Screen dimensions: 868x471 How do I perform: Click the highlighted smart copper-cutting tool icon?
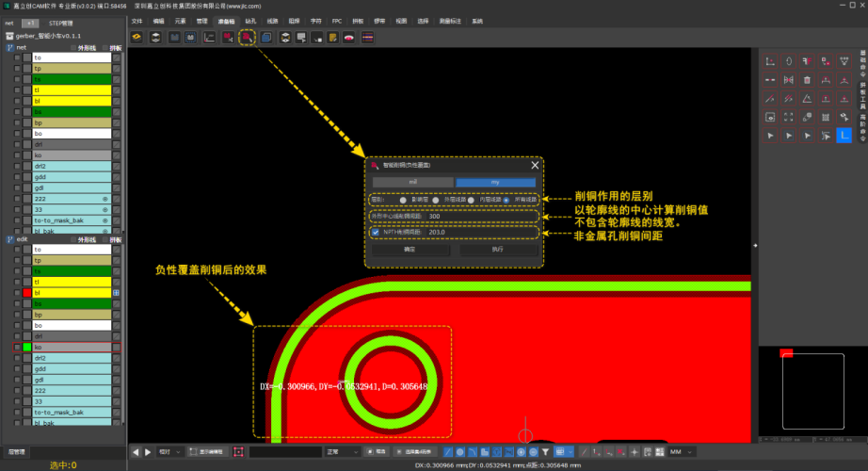point(248,38)
